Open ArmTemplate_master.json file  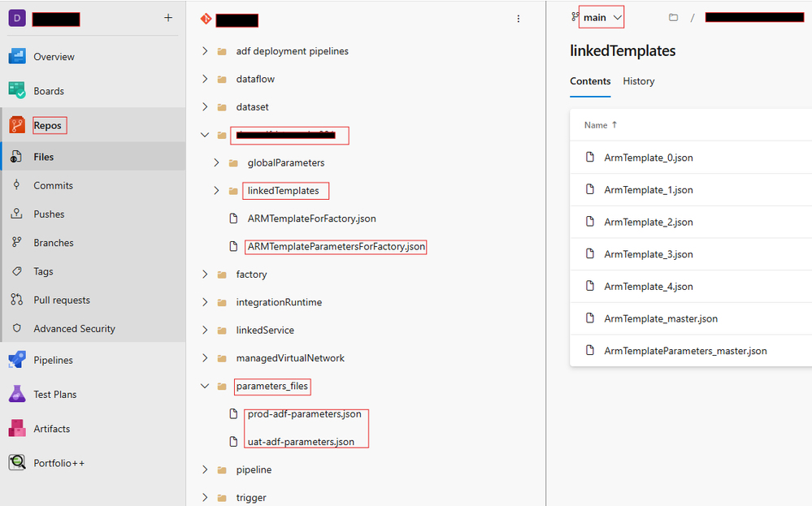click(661, 318)
